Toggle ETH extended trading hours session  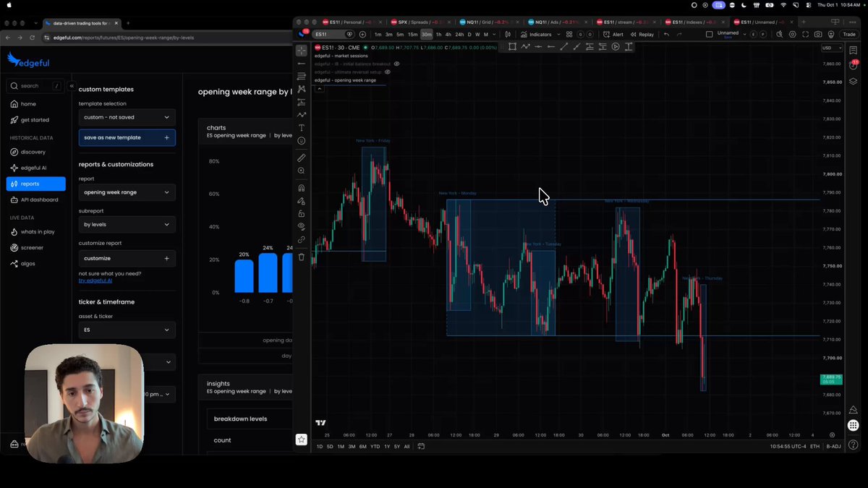(815, 446)
